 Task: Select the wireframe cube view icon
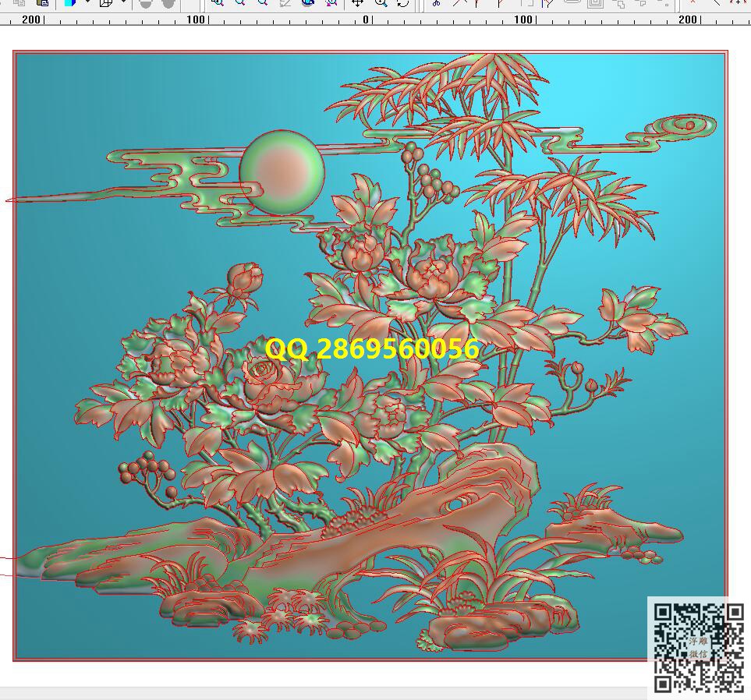pos(106,3)
